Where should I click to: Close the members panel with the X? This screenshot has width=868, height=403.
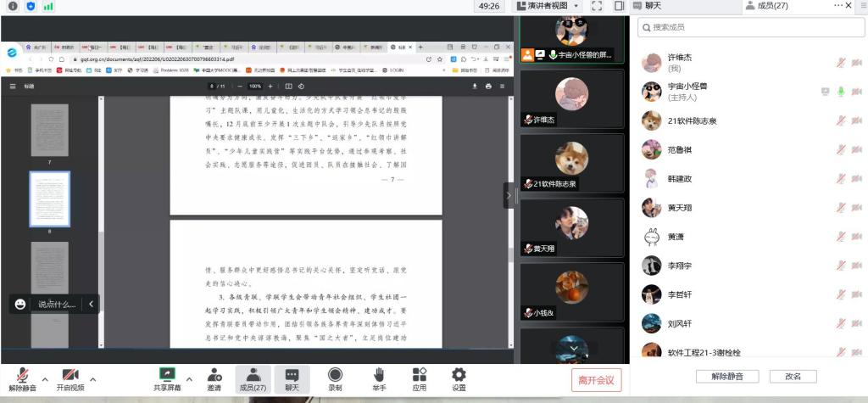(x=849, y=6)
